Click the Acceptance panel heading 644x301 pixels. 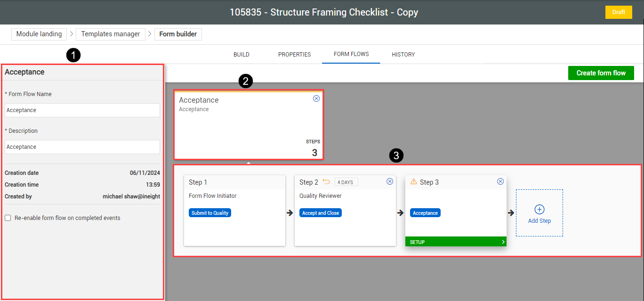click(24, 72)
